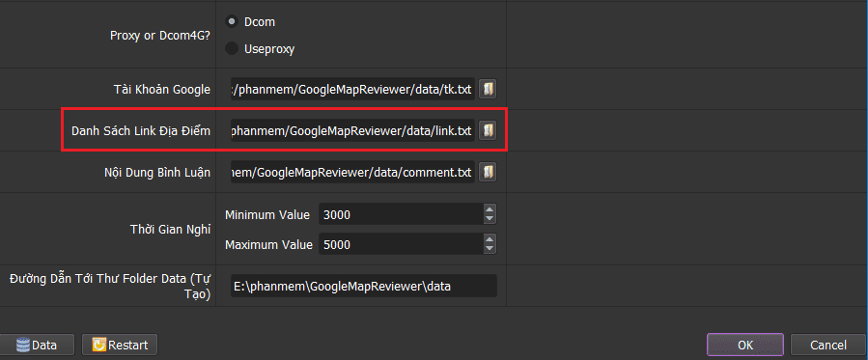
Task: Select the Dcom radio option
Action: pyautogui.click(x=232, y=22)
